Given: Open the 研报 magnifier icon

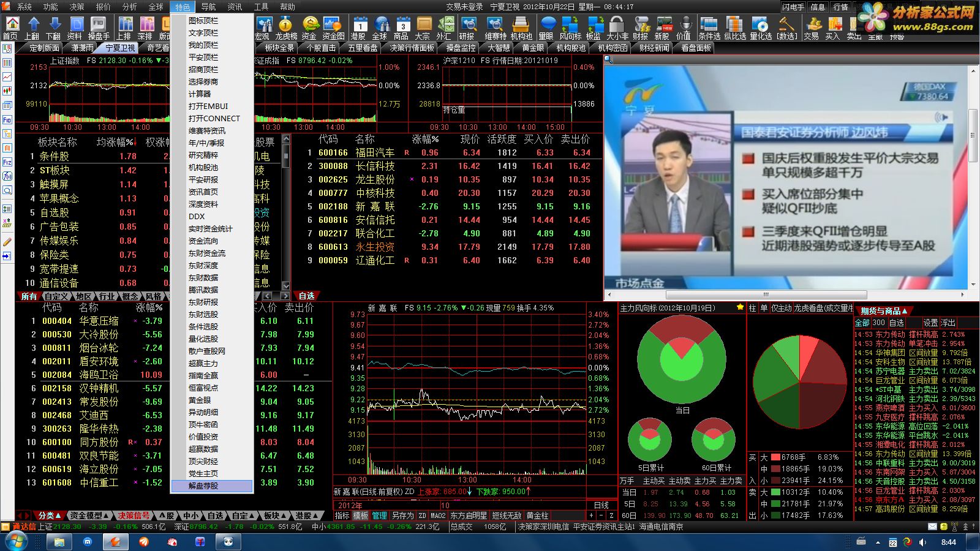Looking at the screenshot, I should coord(468,28).
